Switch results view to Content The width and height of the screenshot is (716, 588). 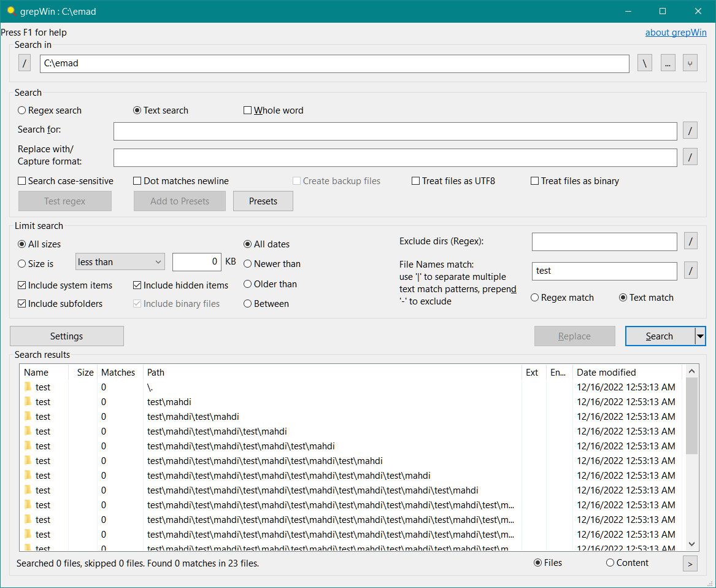(610, 562)
